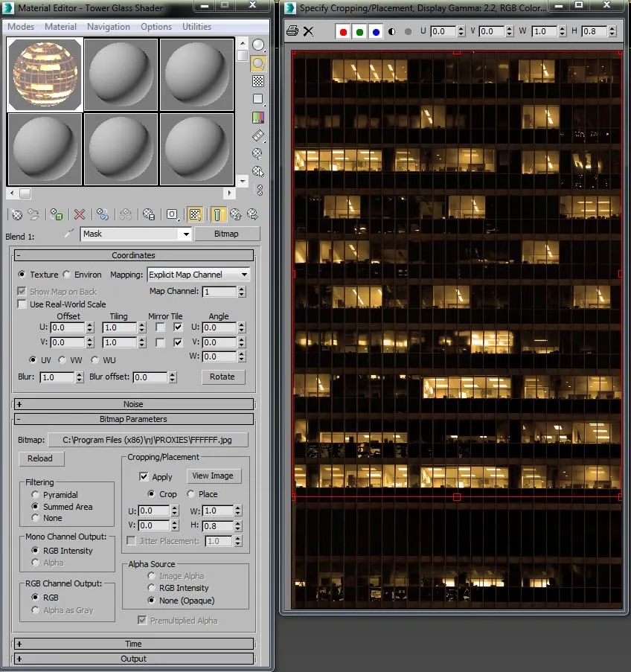Click Assign Material to Selection icon
This screenshot has width=631, height=672.
click(x=57, y=214)
